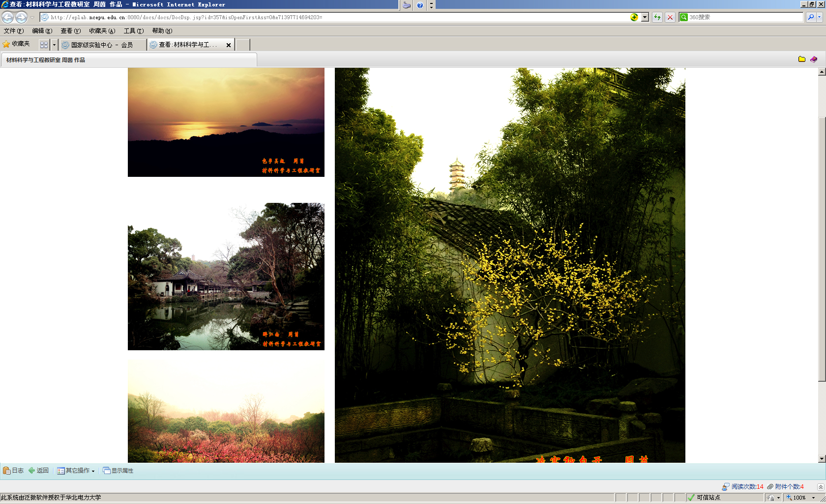Run search with the magnifier button
Image resolution: width=826 pixels, height=504 pixels.
(811, 17)
